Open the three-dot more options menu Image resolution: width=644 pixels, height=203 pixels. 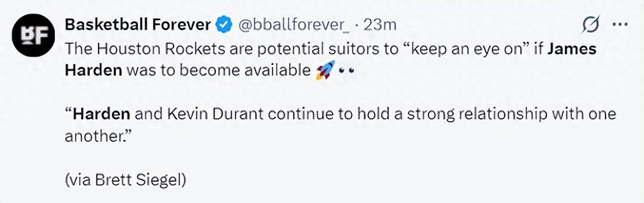click(620, 24)
